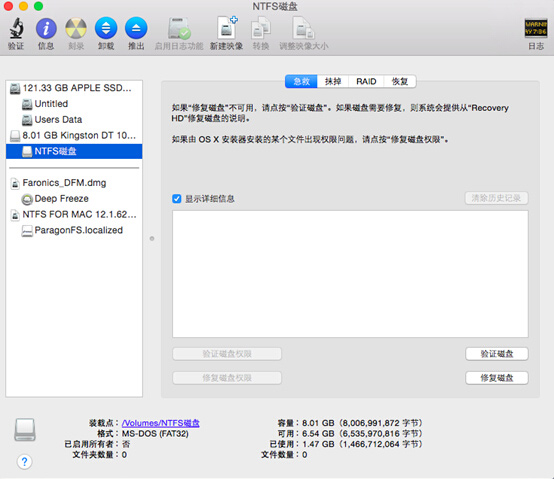
Task: Click the MS-DOS (FAT32) format text
Action: pos(155,433)
